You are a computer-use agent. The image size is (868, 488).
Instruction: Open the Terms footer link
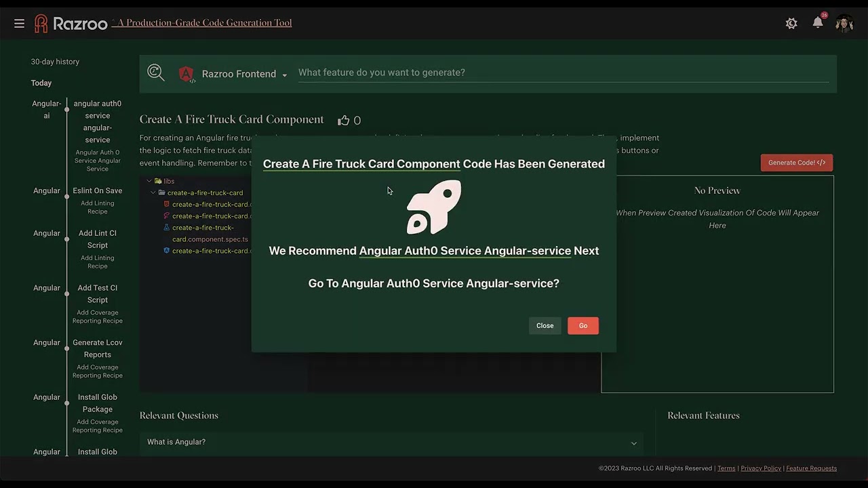(x=726, y=468)
